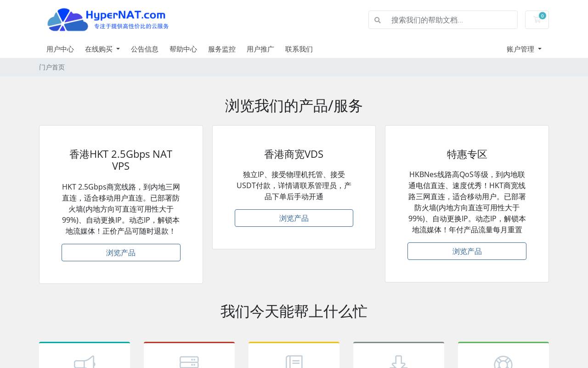Browse products for 香港HKT 2.5Gbps NAT VPS

(121, 253)
